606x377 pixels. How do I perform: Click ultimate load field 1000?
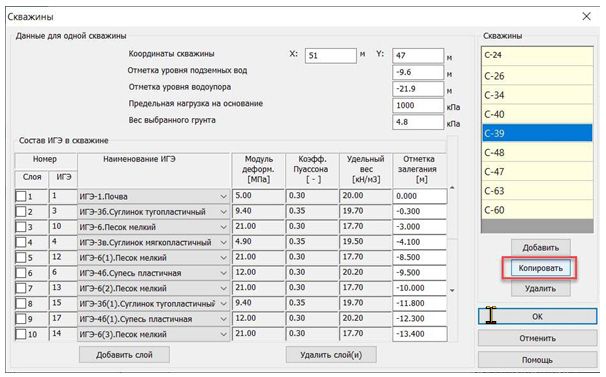tap(418, 106)
